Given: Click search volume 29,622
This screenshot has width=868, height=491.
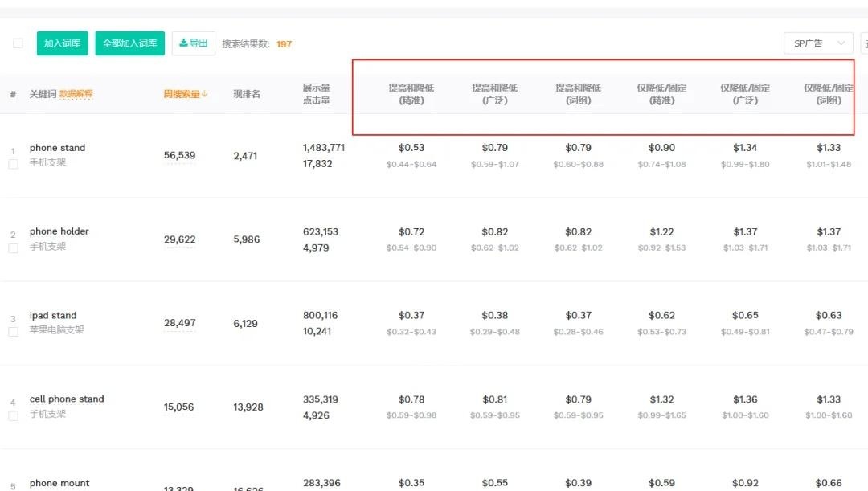Looking at the screenshot, I should (179, 239).
